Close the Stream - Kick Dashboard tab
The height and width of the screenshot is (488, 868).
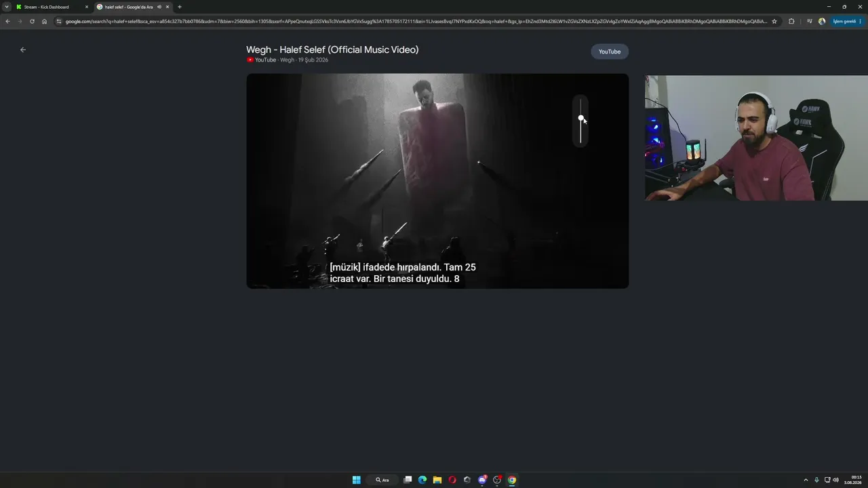point(87,7)
